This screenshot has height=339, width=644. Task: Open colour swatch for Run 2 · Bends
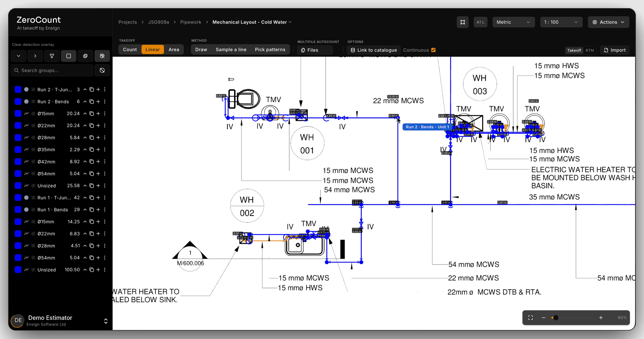[x=18, y=101]
